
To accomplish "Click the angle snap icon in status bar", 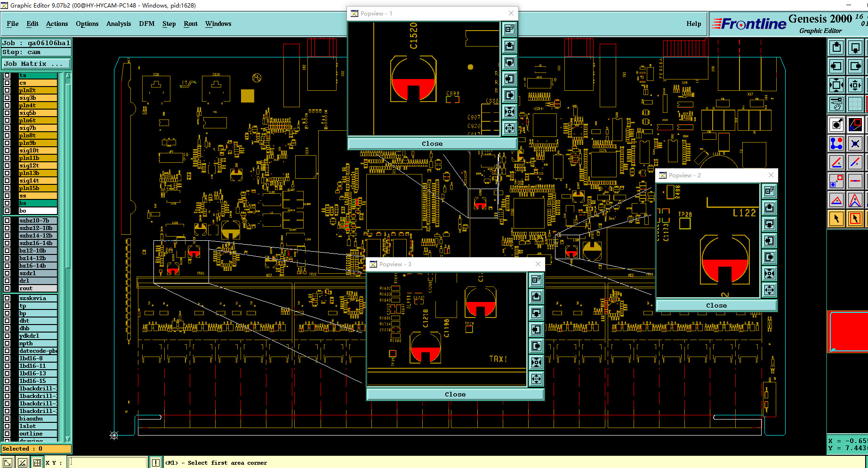I will 22,463.
